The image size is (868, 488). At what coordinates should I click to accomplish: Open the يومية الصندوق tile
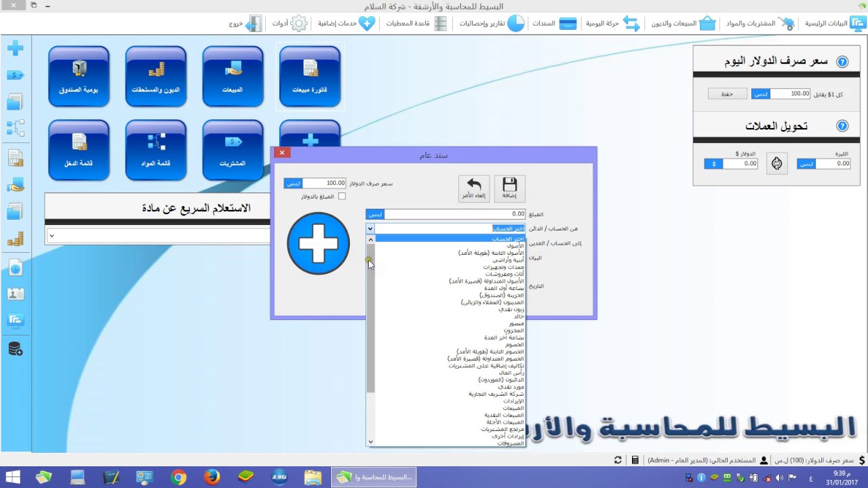[79, 77]
